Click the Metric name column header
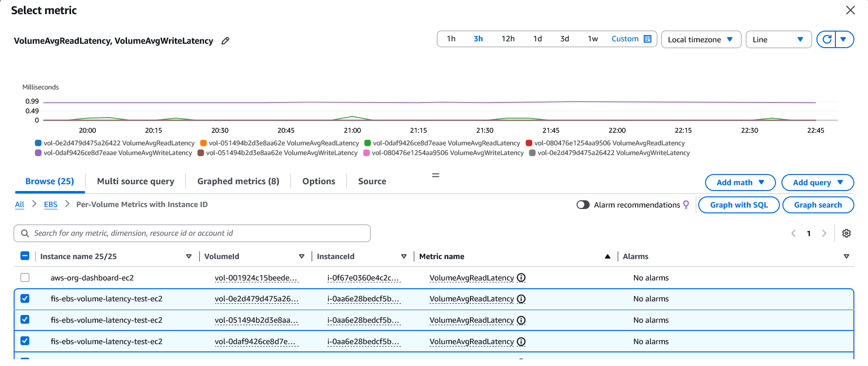The image size is (868, 366). tap(442, 257)
